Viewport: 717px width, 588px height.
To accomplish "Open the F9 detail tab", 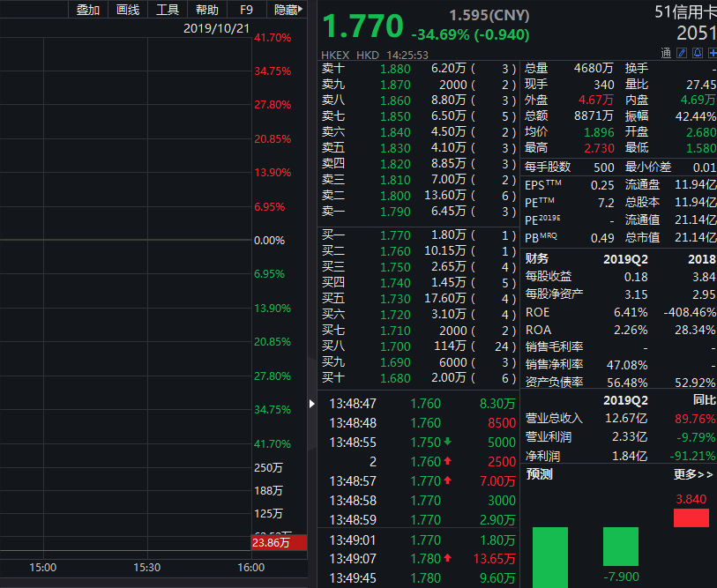I will coord(246,10).
